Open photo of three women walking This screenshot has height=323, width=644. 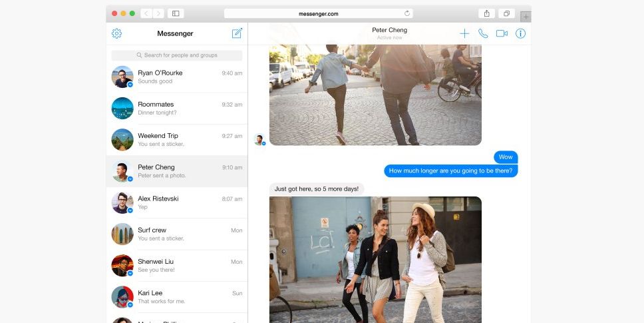375,260
